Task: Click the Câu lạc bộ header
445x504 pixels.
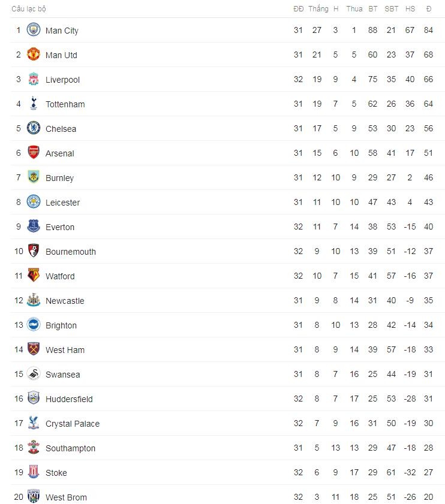Action: [29, 9]
